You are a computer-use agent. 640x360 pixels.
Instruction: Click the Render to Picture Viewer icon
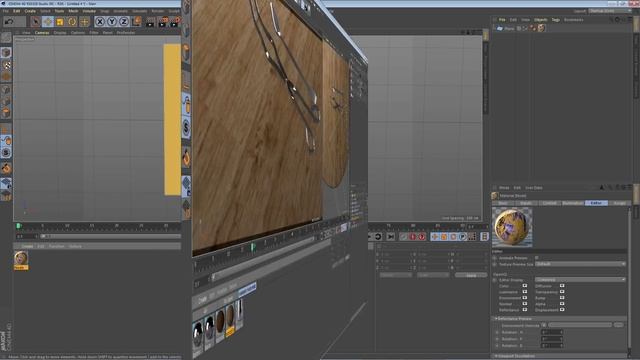point(163,21)
